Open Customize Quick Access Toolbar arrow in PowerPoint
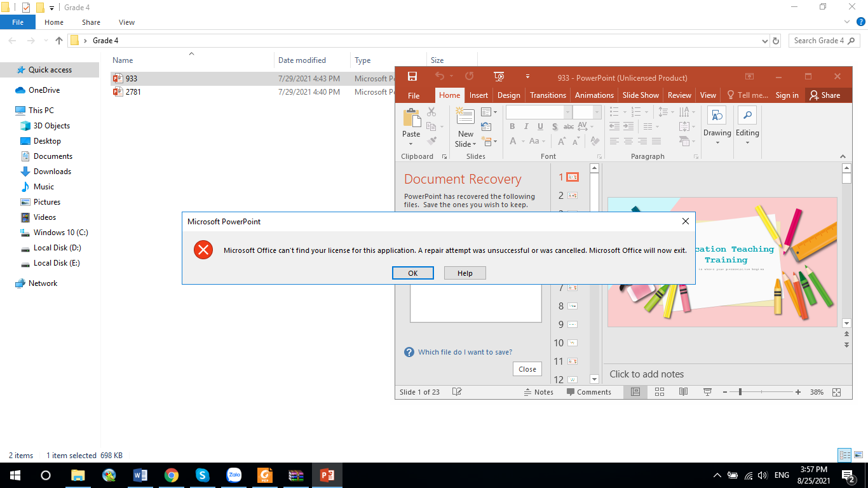868x488 pixels. tap(528, 77)
